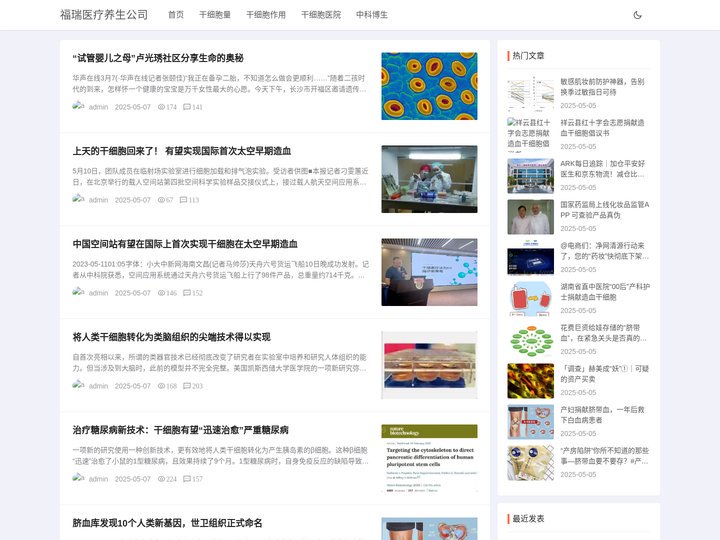Click the green diagram thumbnail beside 花费巨资 article
The image size is (720, 540).
pyautogui.click(x=530, y=340)
